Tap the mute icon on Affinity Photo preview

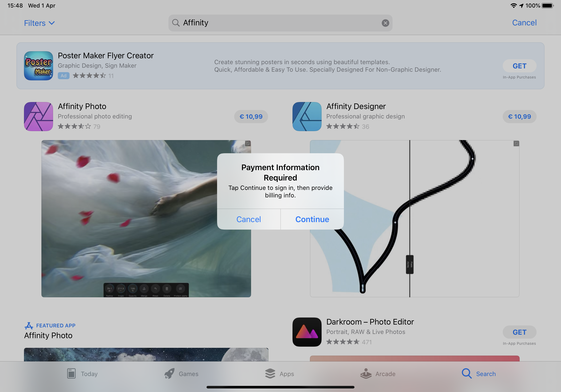pyautogui.click(x=248, y=143)
